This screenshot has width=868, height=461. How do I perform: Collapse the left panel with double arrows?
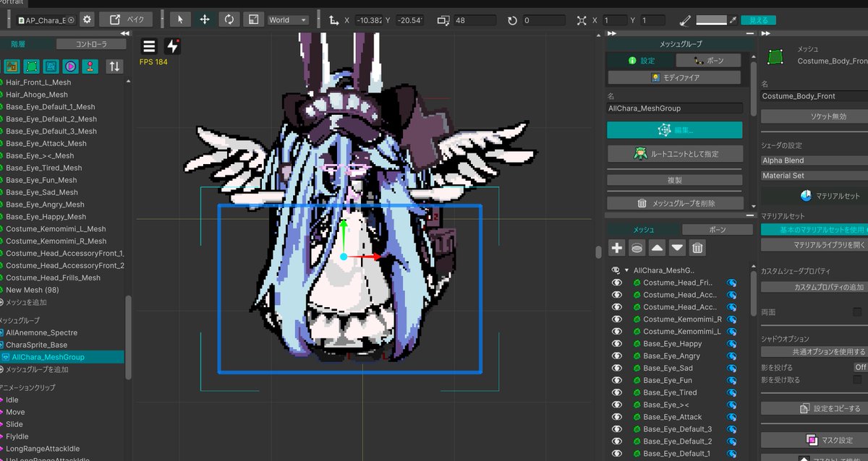click(x=124, y=34)
